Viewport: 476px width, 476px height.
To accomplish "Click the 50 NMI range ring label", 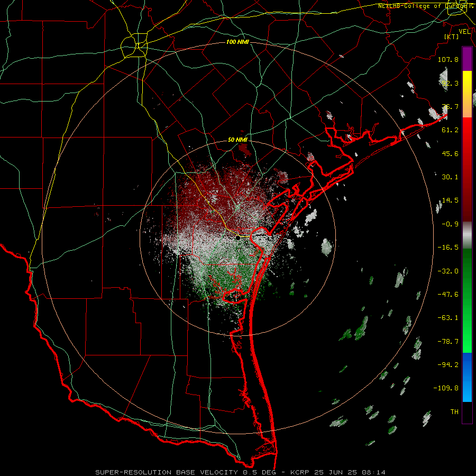I will [237, 140].
